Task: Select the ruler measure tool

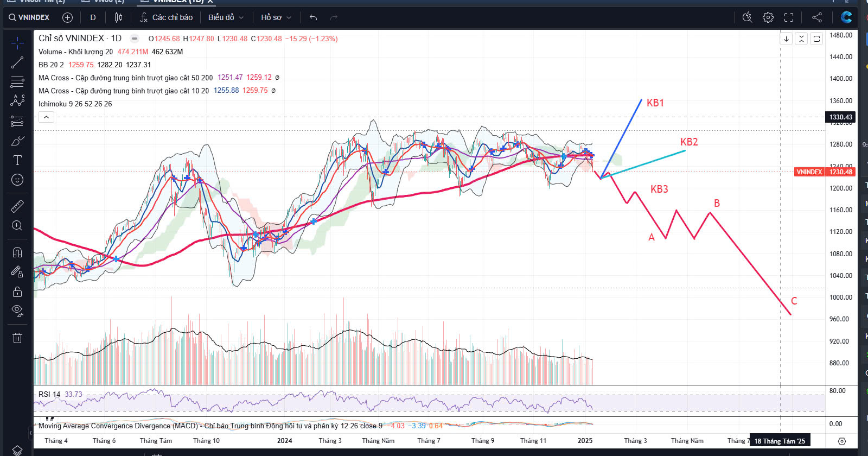Action: (17, 206)
